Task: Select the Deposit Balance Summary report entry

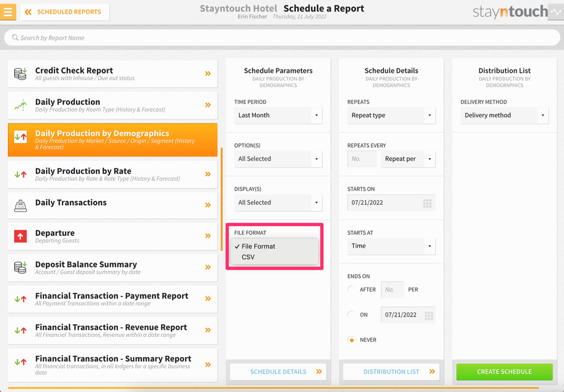Action: coord(113,268)
